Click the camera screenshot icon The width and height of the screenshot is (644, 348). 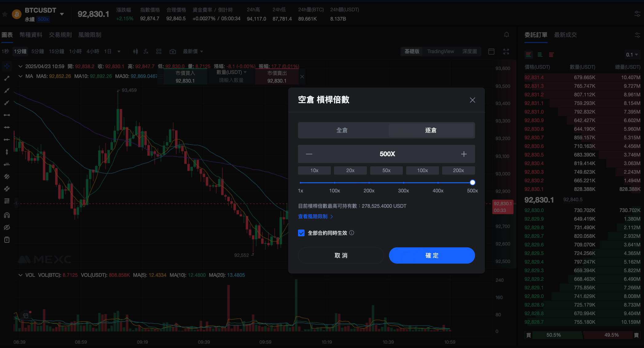pyautogui.click(x=173, y=52)
